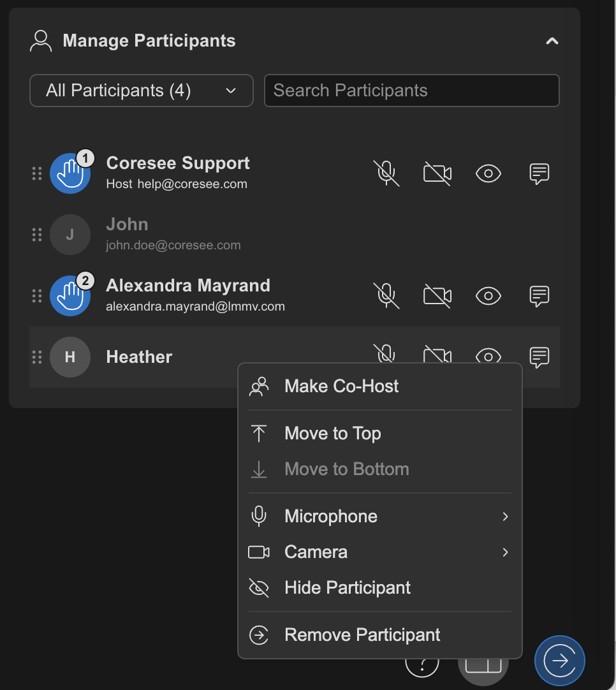
Task: Click Alexandra Mayrand's muted microphone icon
Action: [386, 295]
